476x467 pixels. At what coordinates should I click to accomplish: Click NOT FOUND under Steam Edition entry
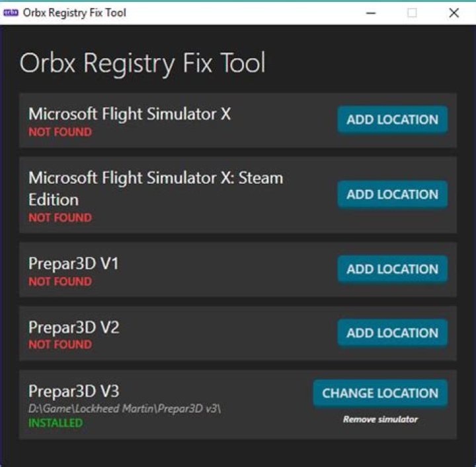point(60,218)
